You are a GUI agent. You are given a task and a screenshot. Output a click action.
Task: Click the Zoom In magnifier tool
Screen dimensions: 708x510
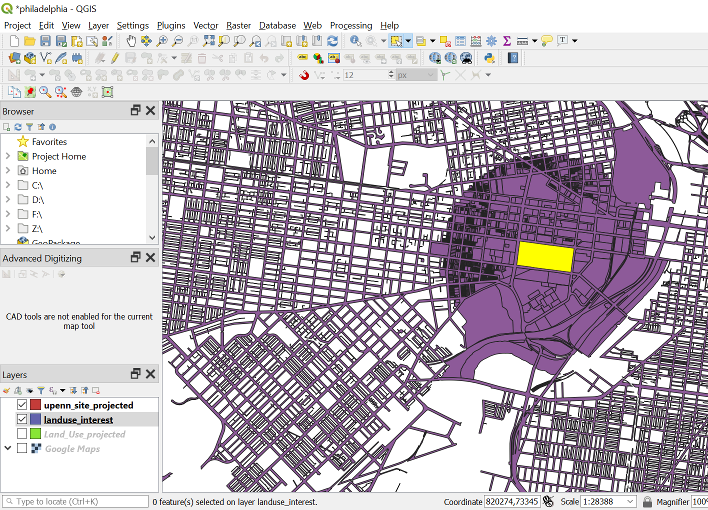(162, 41)
